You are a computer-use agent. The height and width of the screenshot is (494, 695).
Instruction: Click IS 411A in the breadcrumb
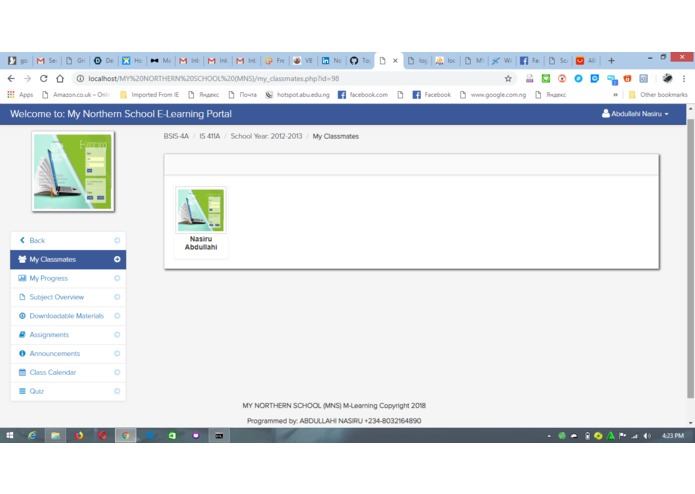tap(210, 136)
